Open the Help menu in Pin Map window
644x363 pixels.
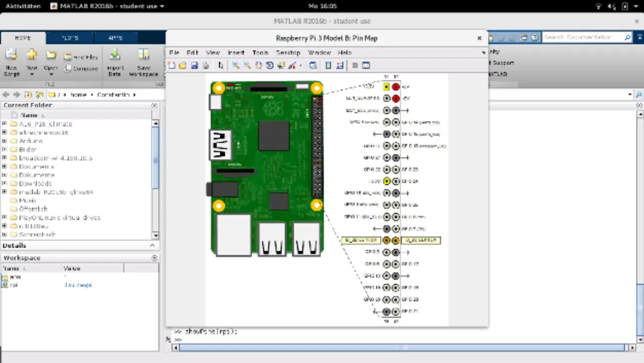pyautogui.click(x=345, y=52)
